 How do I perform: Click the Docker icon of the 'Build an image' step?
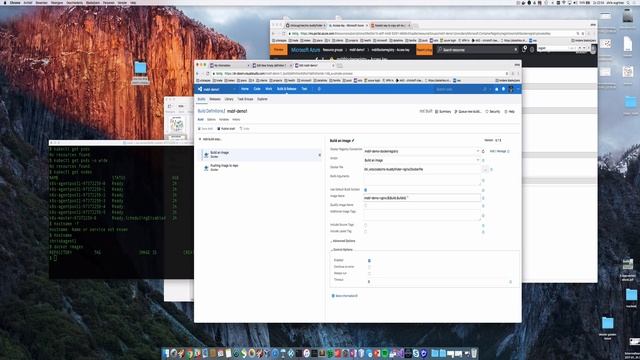206,154
